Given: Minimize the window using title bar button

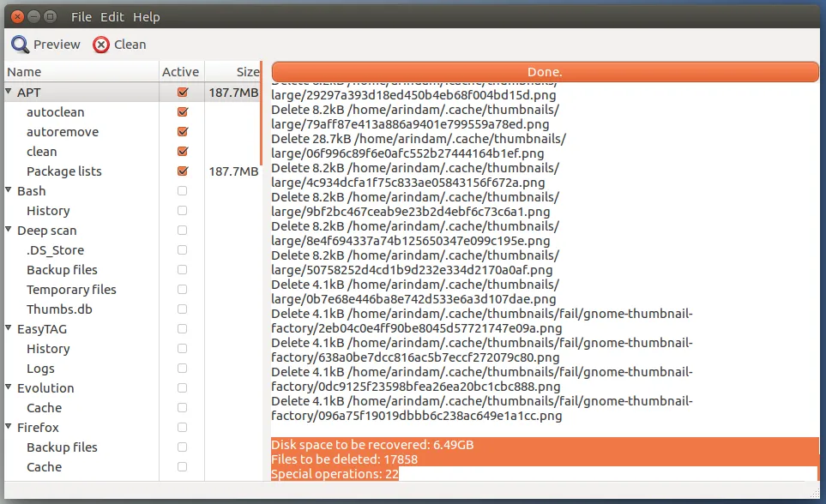Looking at the screenshot, I should (33, 16).
